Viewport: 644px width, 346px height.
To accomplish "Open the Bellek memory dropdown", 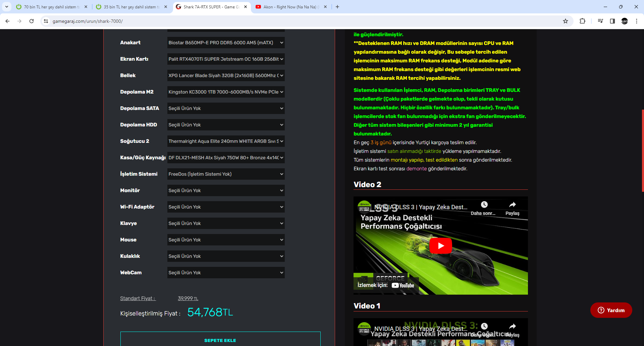I will (x=226, y=75).
